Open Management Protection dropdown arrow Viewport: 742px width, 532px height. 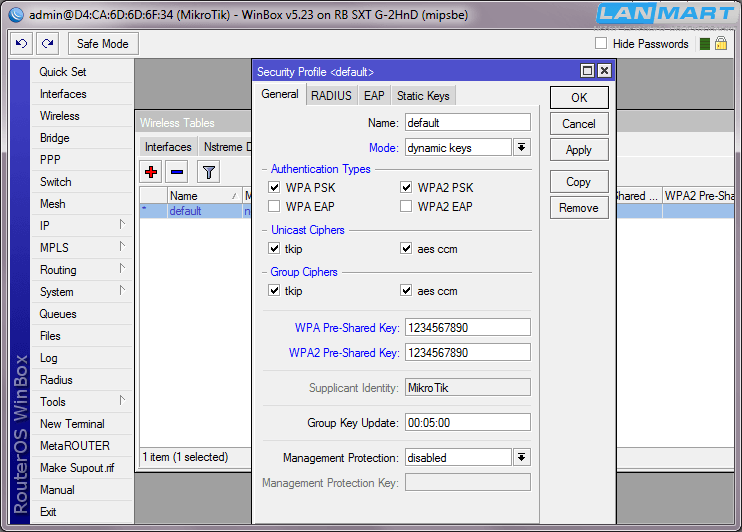521,458
